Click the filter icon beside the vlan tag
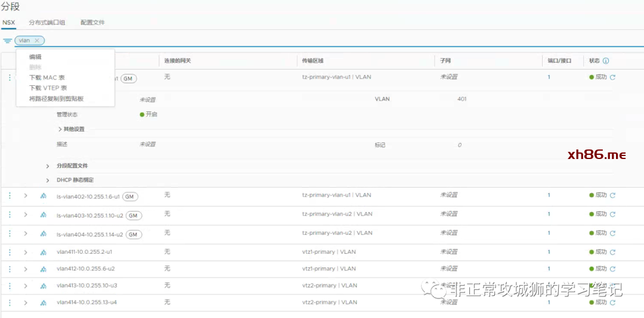Image resolution: width=644 pixels, height=318 pixels. (7, 40)
